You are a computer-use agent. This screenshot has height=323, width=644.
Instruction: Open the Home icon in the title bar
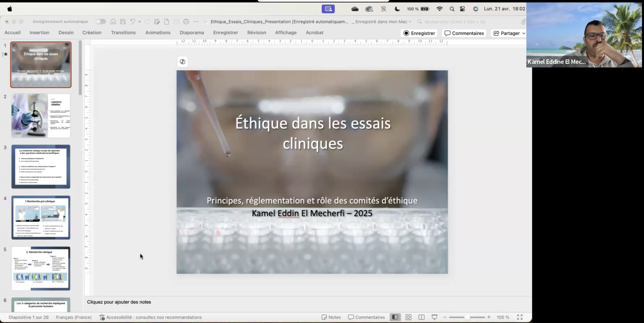113,22
